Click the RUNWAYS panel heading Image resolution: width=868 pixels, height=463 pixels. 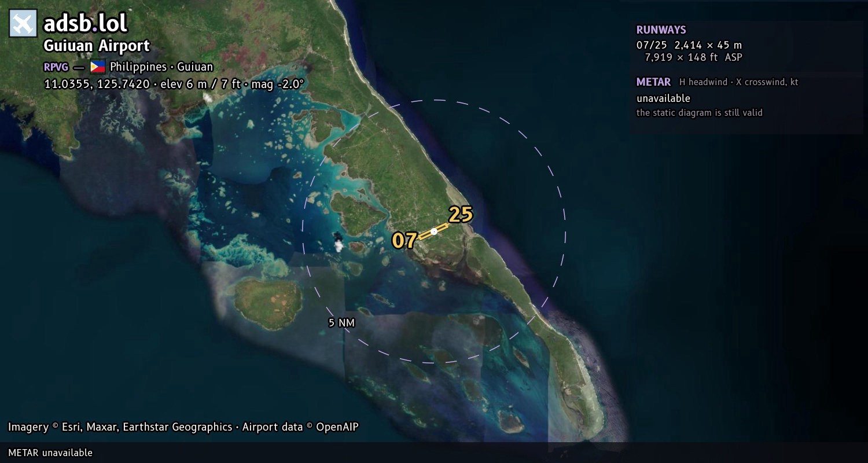pyautogui.click(x=661, y=30)
